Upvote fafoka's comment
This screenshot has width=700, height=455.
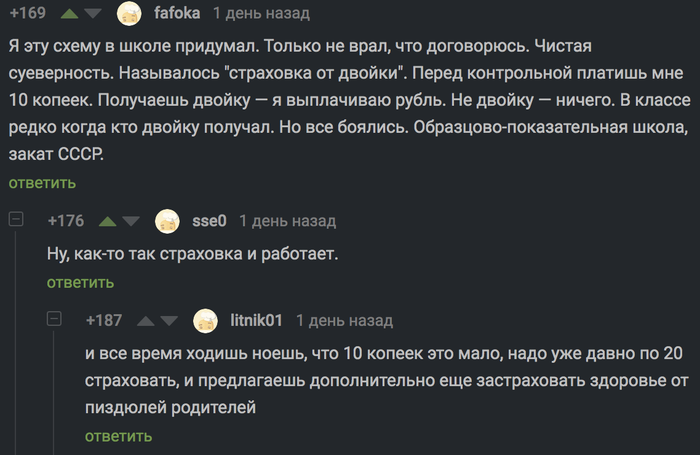click(69, 14)
